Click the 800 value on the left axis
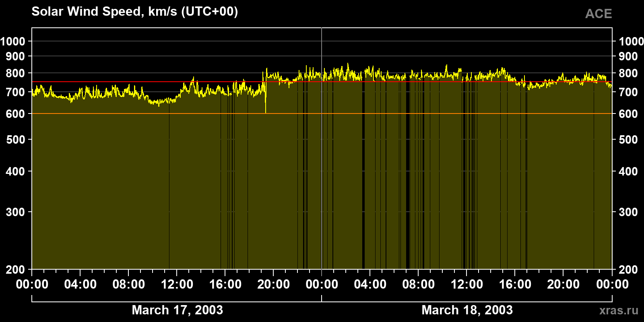Image resolution: width=644 pixels, height=322 pixels. [16, 73]
